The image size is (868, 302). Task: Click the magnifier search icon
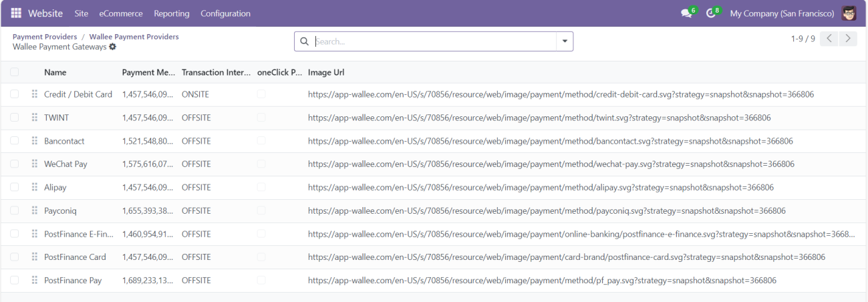[x=305, y=41]
